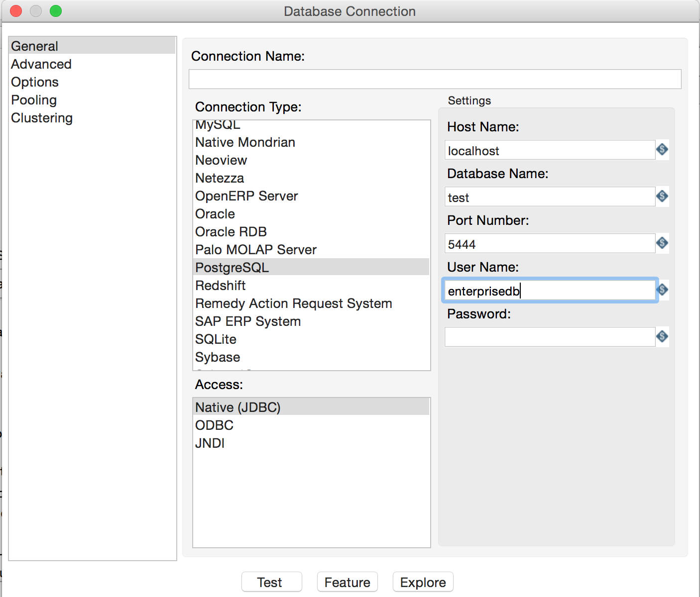Screen dimensions: 700x597
Task: Click the Test button
Action: coord(272,582)
